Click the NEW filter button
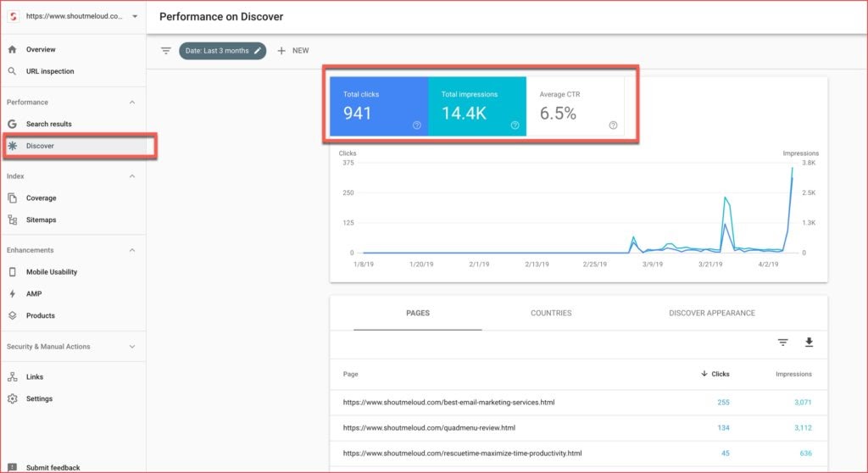Screen dimensions: 868x473 293,51
